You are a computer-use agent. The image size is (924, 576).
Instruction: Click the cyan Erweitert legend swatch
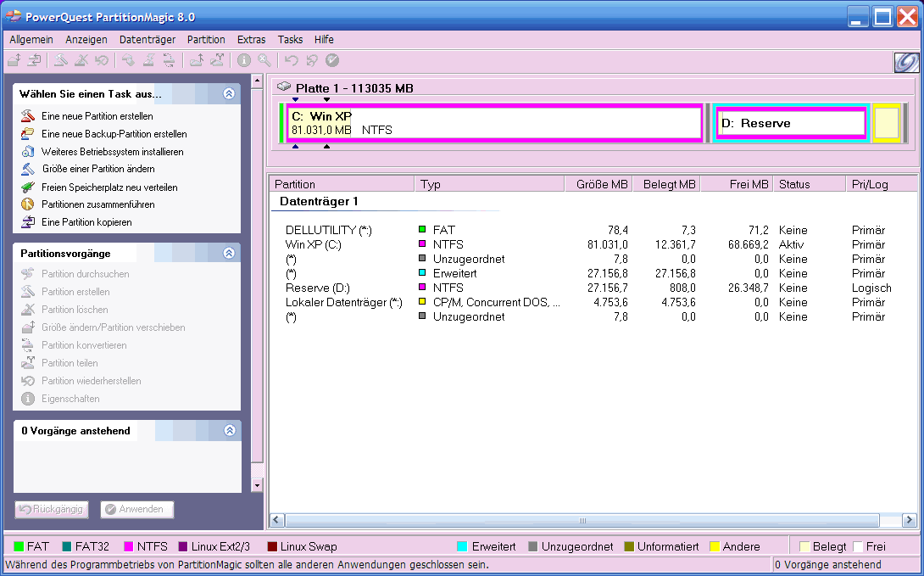[x=462, y=546]
